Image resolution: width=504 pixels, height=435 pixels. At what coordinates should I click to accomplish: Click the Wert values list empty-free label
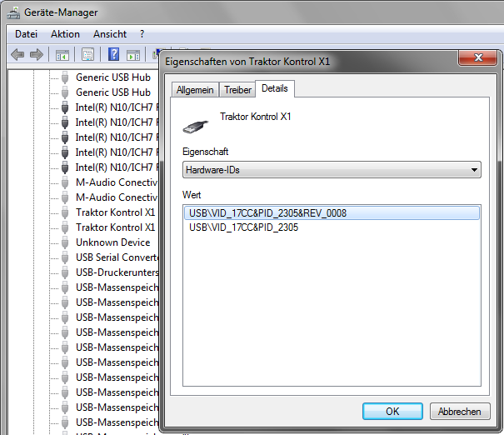(x=192, y=195)
